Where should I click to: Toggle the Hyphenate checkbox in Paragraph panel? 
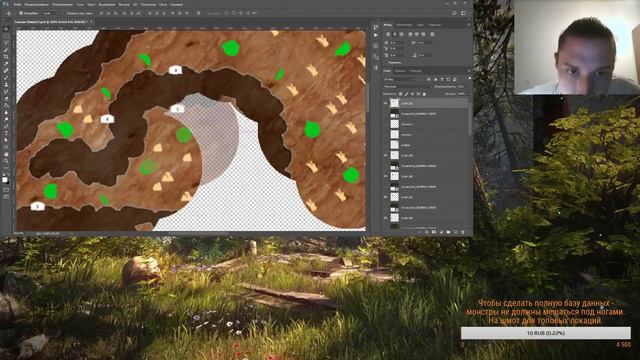(387, 62)
